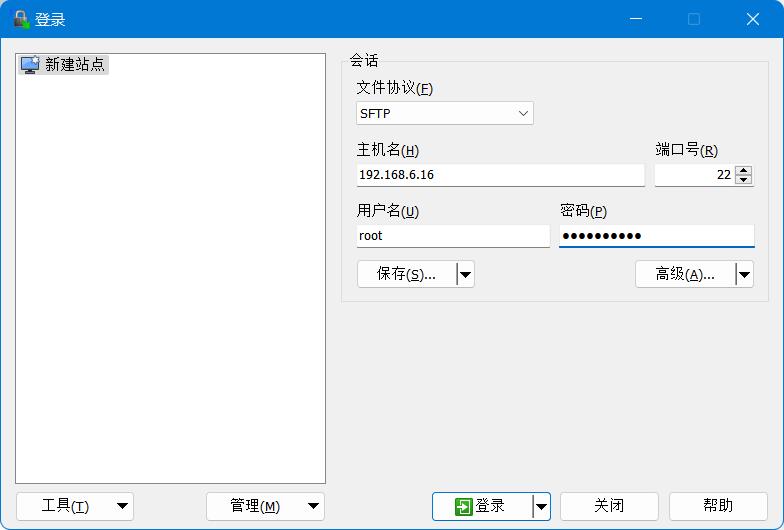The height and width of the screenshot is (530, 784).
Task: Click the WinSCP lock icon in title bar
Action: 20,19
